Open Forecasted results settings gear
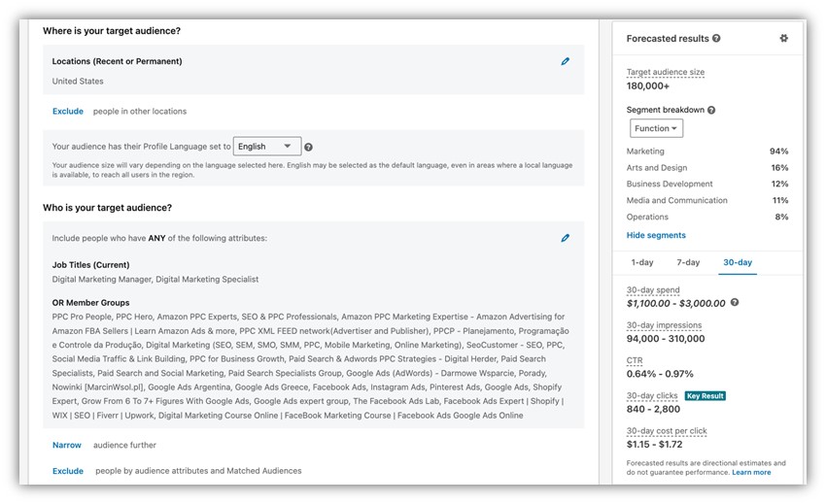The height and width of the screenshot is (504, 826). pos(784,39)
